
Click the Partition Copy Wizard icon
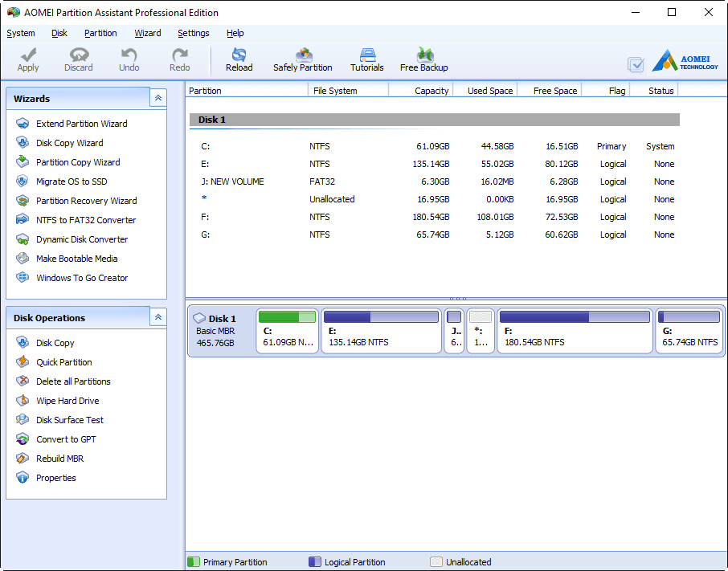click(x=22, y=162)
